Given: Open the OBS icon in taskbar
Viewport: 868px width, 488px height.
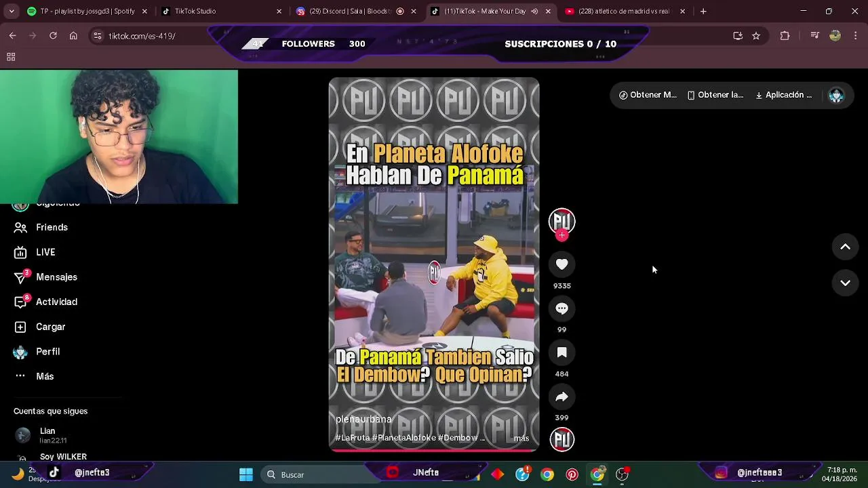Looking at the screenshot, I should [622, 474].
